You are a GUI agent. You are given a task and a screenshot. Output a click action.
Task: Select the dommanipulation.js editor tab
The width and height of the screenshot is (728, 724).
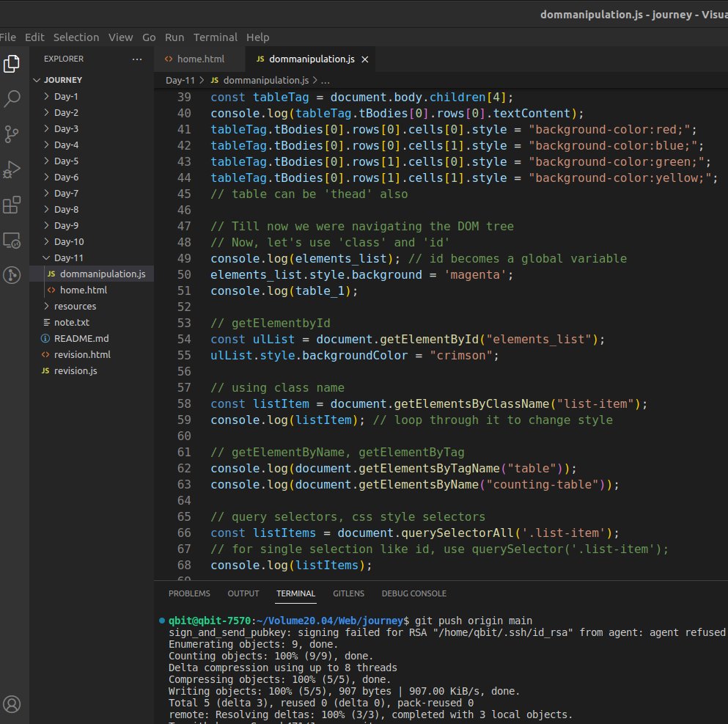[311, 59]
